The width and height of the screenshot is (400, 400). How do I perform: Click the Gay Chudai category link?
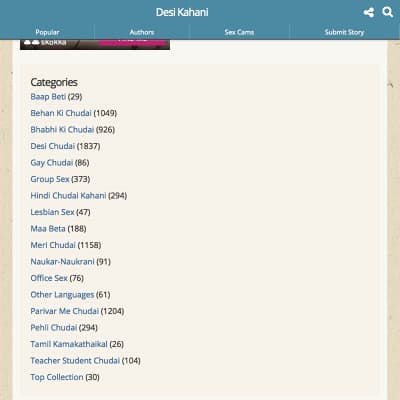(52, 163)
